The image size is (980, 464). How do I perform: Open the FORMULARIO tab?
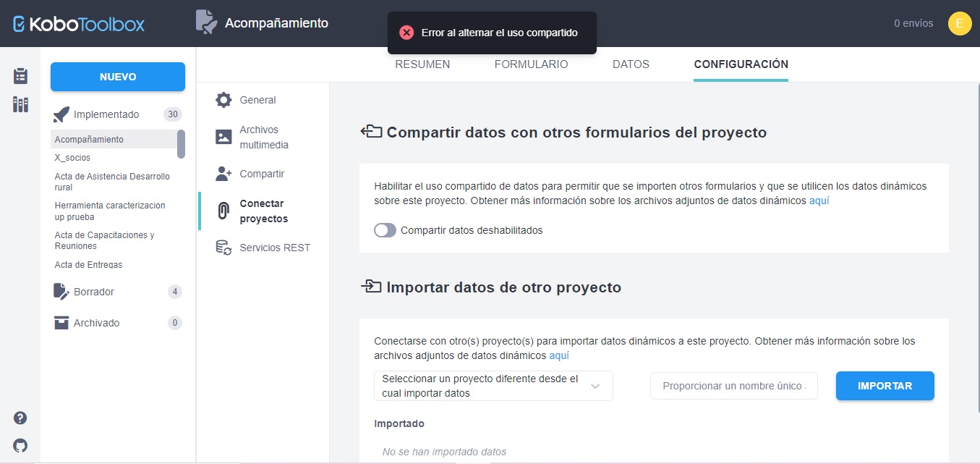coord(531,64)
